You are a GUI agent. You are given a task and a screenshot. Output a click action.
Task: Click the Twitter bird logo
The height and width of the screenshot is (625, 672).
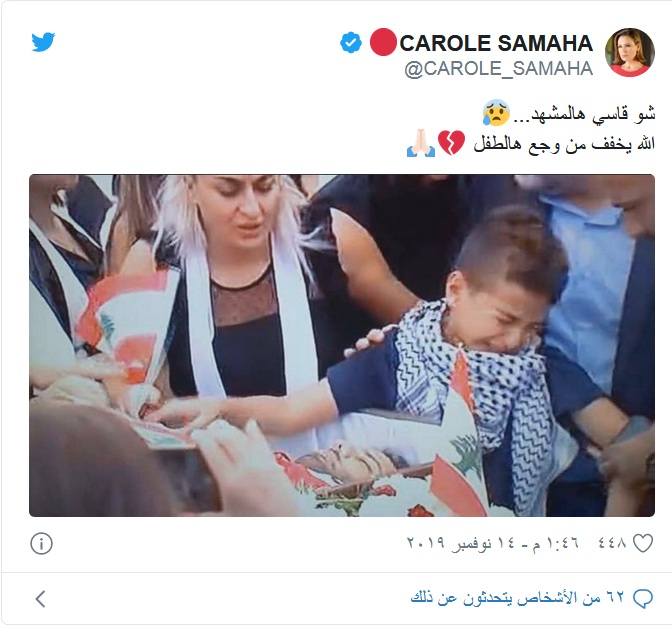point(43,41)
